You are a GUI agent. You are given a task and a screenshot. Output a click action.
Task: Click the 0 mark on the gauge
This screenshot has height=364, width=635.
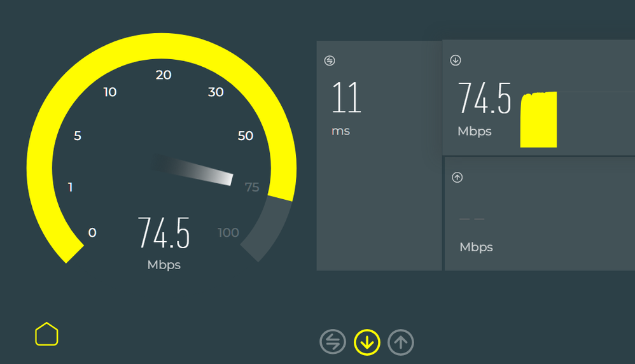(92, 233)
